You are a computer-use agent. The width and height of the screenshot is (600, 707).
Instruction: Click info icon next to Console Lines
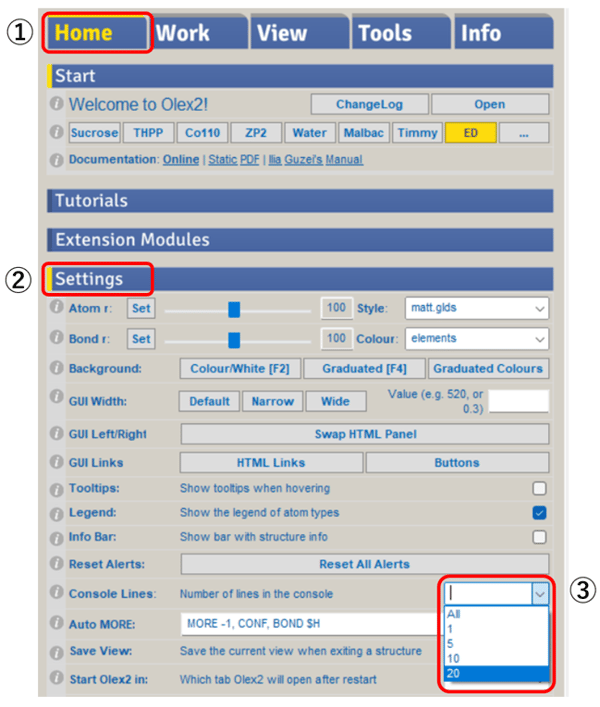tap(56, 592)
